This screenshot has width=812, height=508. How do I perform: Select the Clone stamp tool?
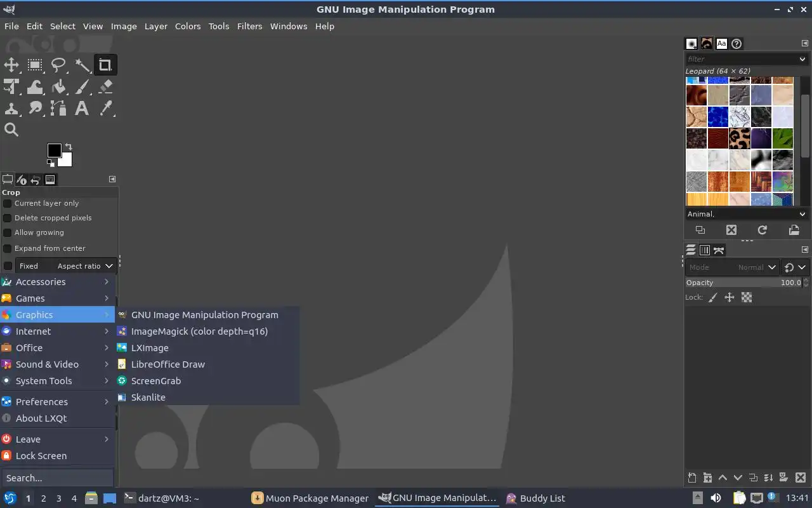tap(11, 108)
